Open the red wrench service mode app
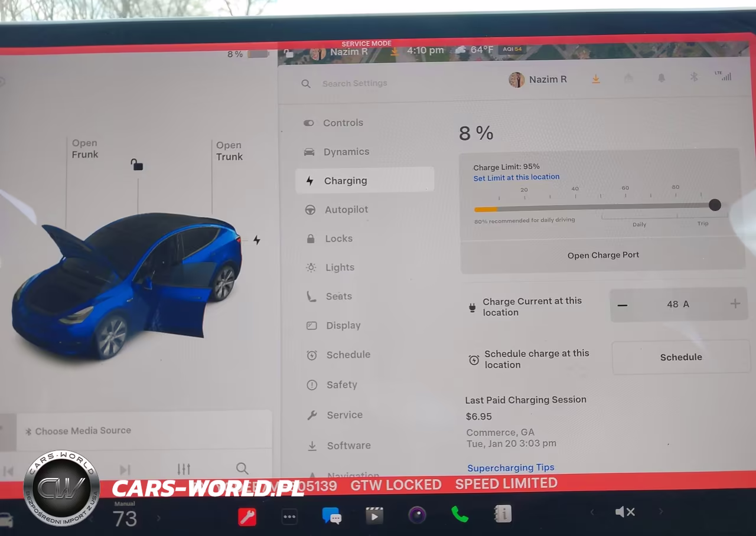The width and height of the screenshot is (756, 536). point(247,517)
